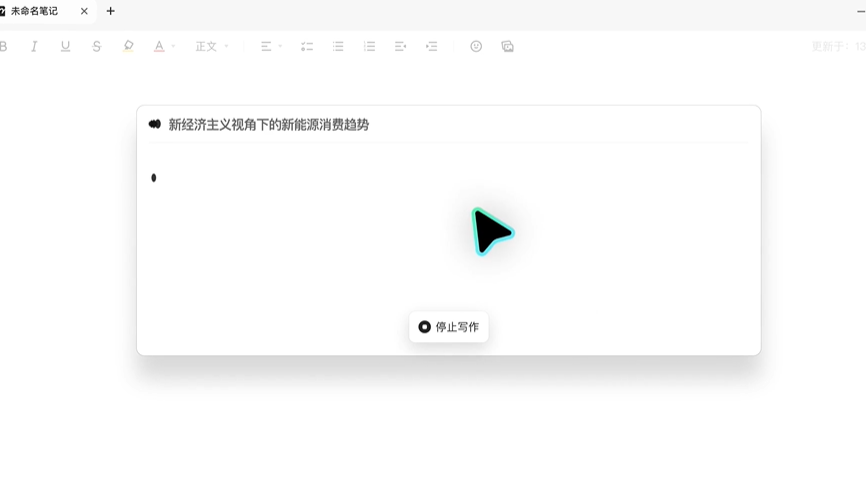Open a new tab with plus button
This screenshot has width=866, height=490.
110,11
